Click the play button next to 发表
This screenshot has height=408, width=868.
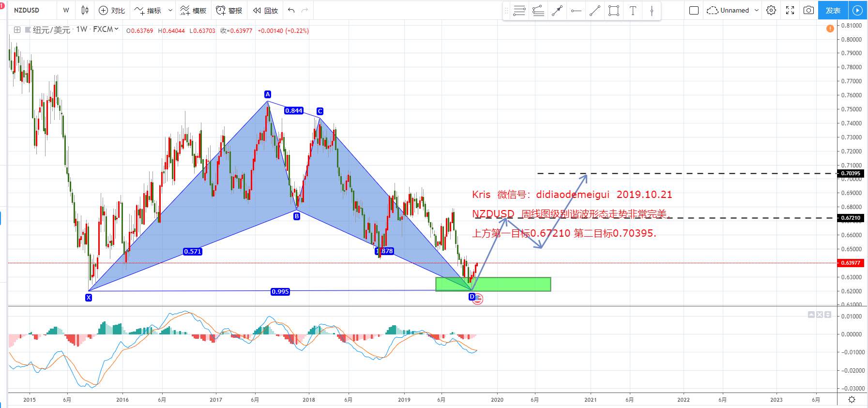tap(857, 10)
